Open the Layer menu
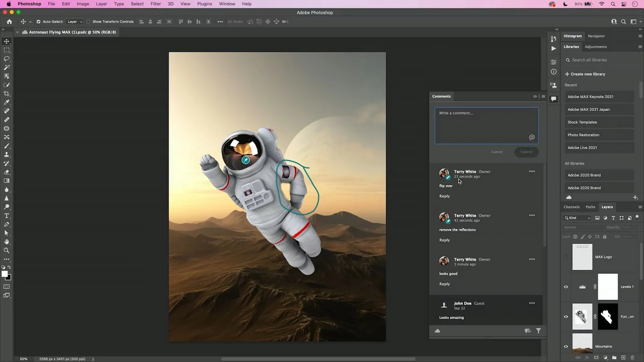644x362 pixels. click(101, 4)
